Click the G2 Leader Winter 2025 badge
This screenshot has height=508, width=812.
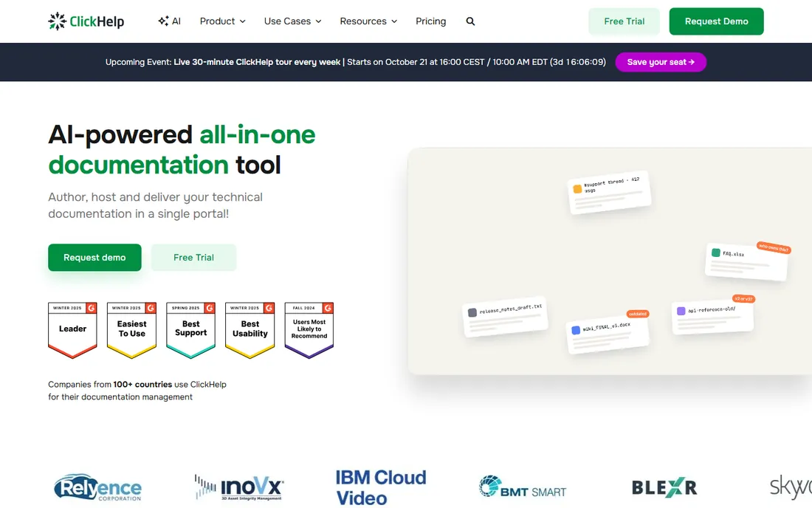[x=72, y=330]
